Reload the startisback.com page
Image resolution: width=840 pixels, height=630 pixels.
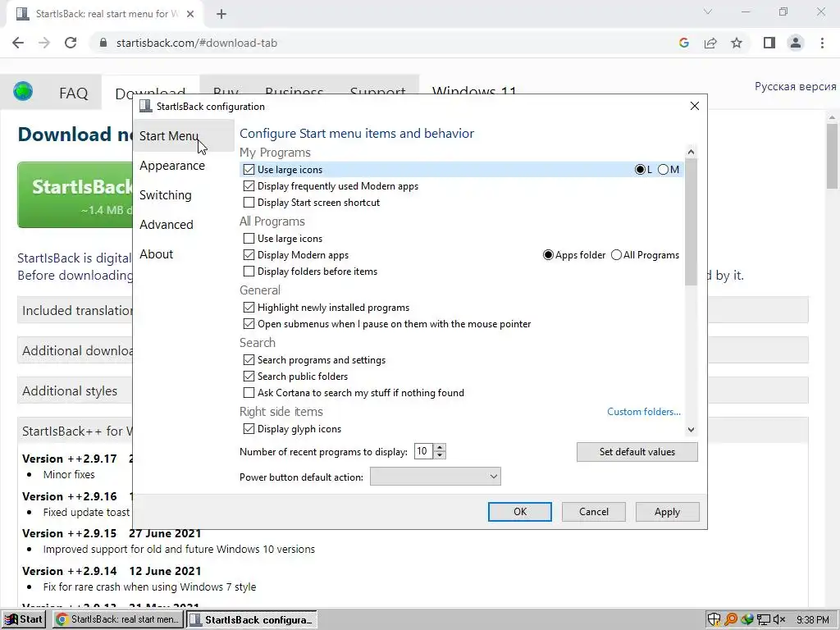coord(71,43)
